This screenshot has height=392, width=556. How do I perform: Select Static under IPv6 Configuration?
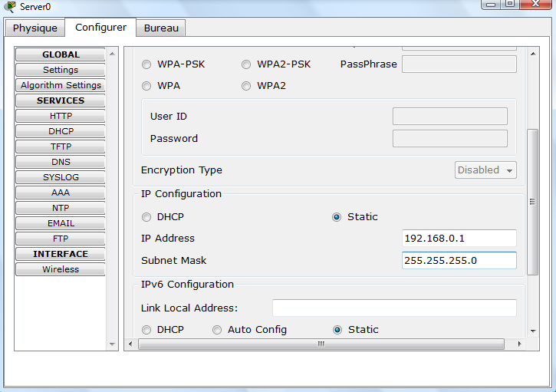pos(337,330)
